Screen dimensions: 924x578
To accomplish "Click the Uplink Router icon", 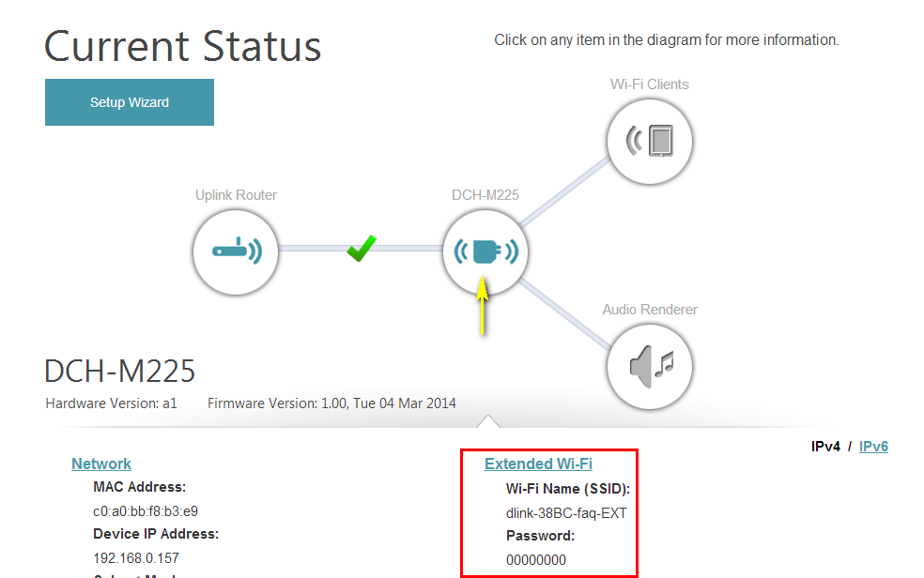I will tap(236, 252).
